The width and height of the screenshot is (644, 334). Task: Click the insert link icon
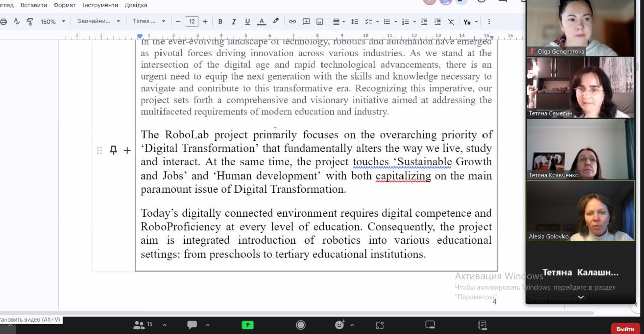point(292,21)
